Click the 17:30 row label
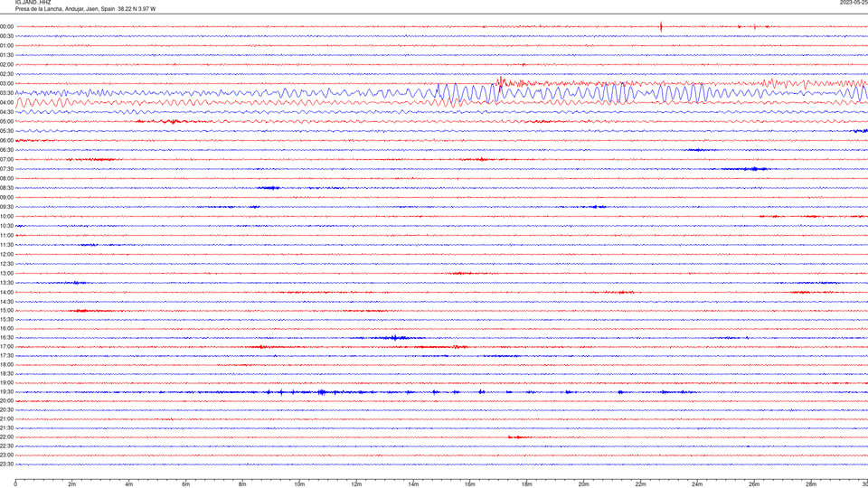 6,356
